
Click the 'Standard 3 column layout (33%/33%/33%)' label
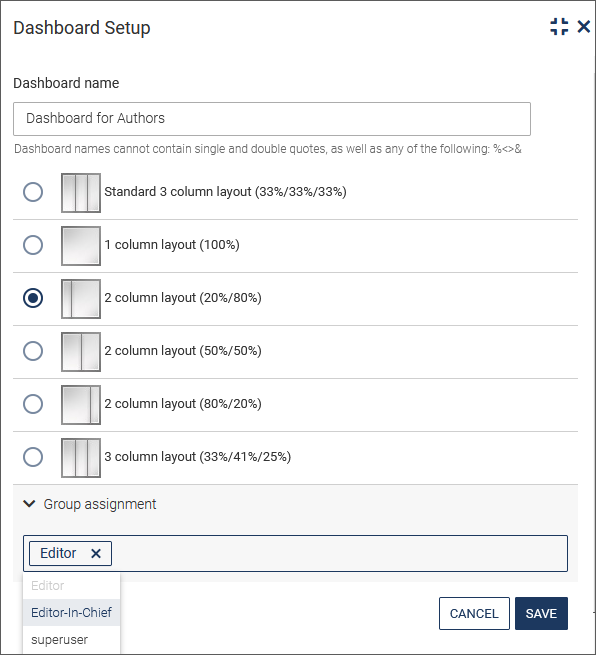tap(226, 192)
